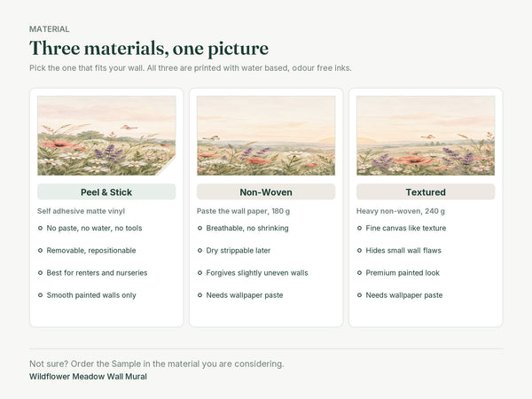The height and width of the screenshot is (399, 532).
Task: Click bullet beside Fine canvas like texture
Action: [x=359, y=228]
